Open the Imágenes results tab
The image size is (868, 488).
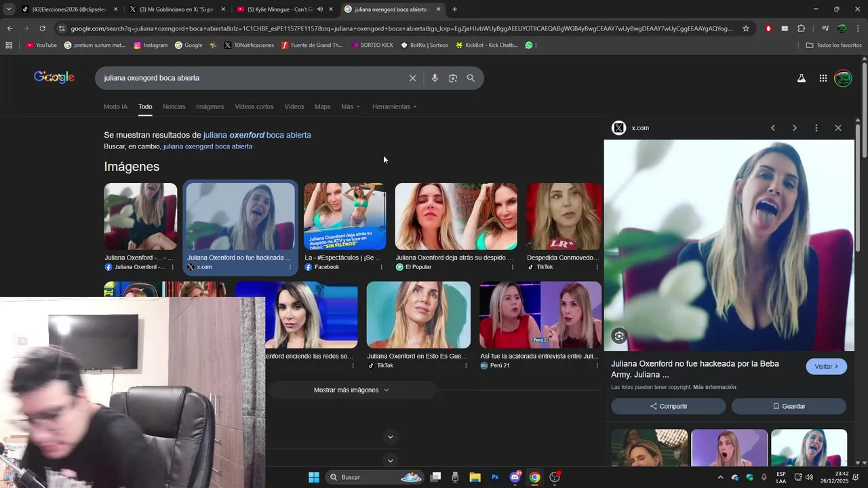(x=210, y=107)
